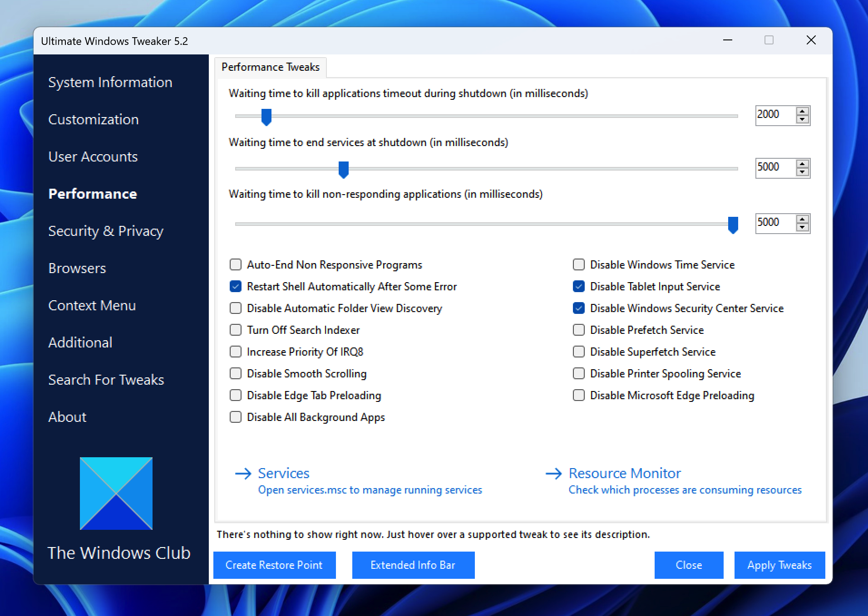
Task: Open Resource Monitor link
Action: (625, 473)
